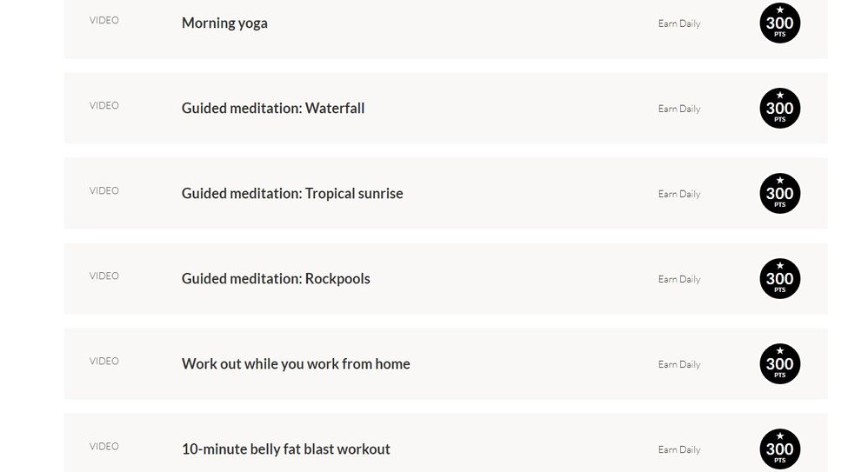This screenshot has height=472, width=868.
Task: Click Earn Daily next to Waterfall meditation
Action: click(679, 109)
